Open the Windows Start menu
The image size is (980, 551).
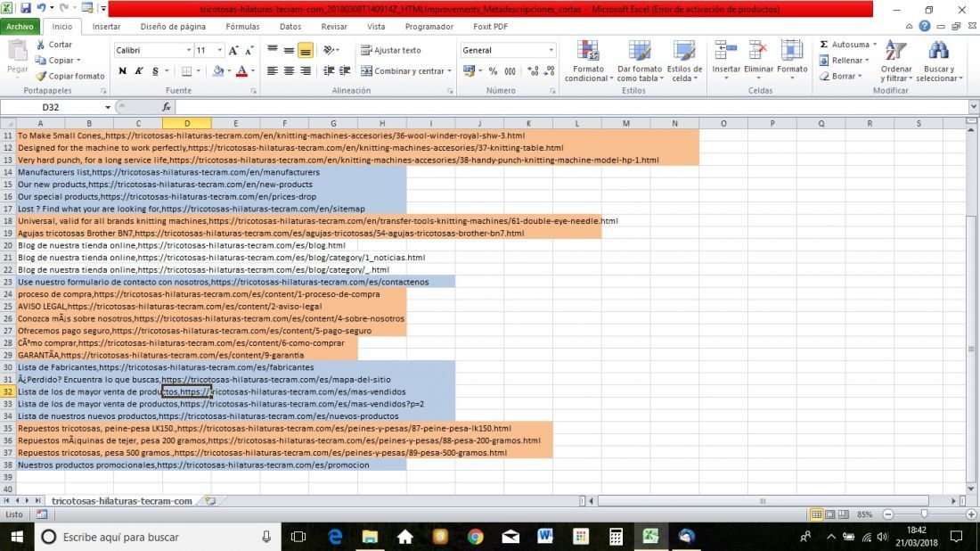[17, 537]
